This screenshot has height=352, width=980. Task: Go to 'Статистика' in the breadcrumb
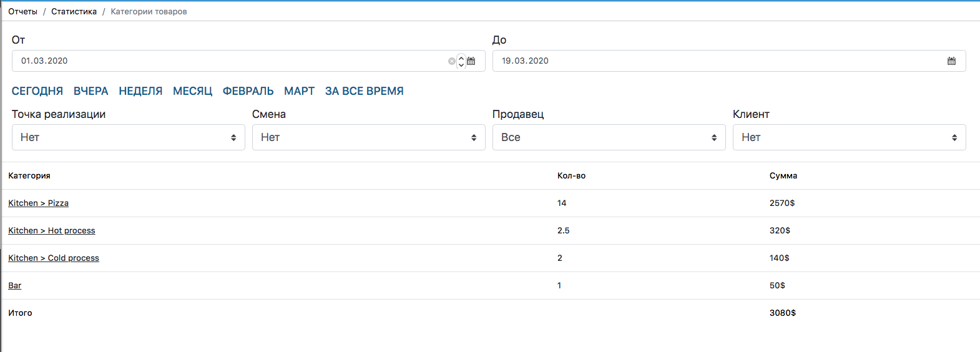[74, 12]
